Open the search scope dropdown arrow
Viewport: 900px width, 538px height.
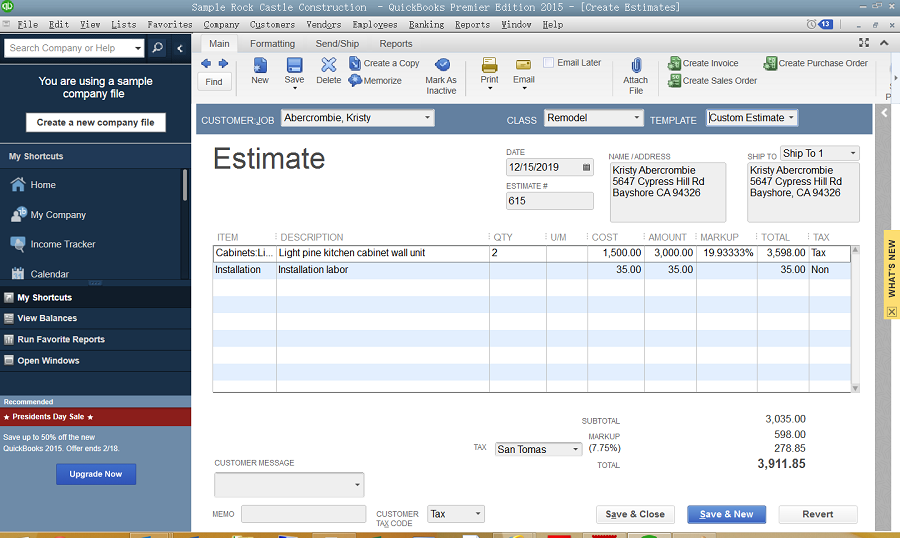[x=138, y=48]
